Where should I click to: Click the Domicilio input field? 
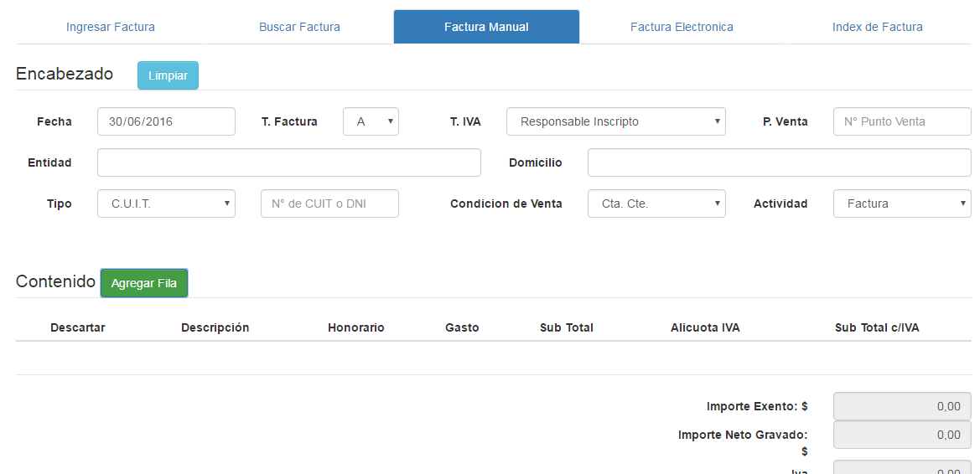(779, 162)
